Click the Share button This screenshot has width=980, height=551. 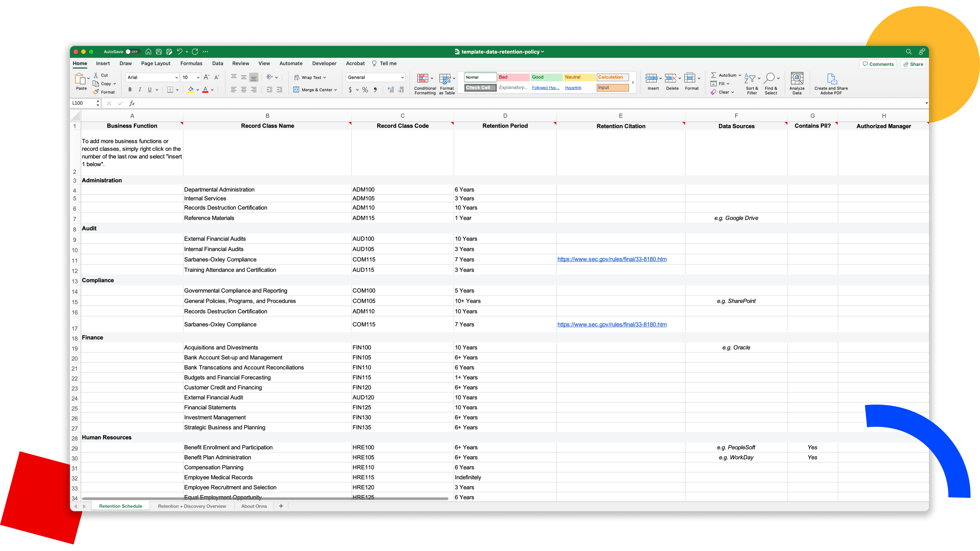(x=913, y=64)
